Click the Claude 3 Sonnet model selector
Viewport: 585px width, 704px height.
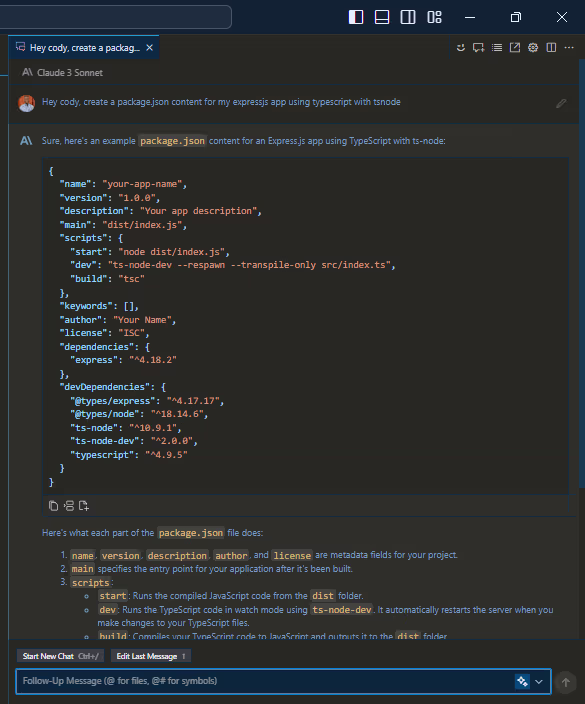point(62,72)
